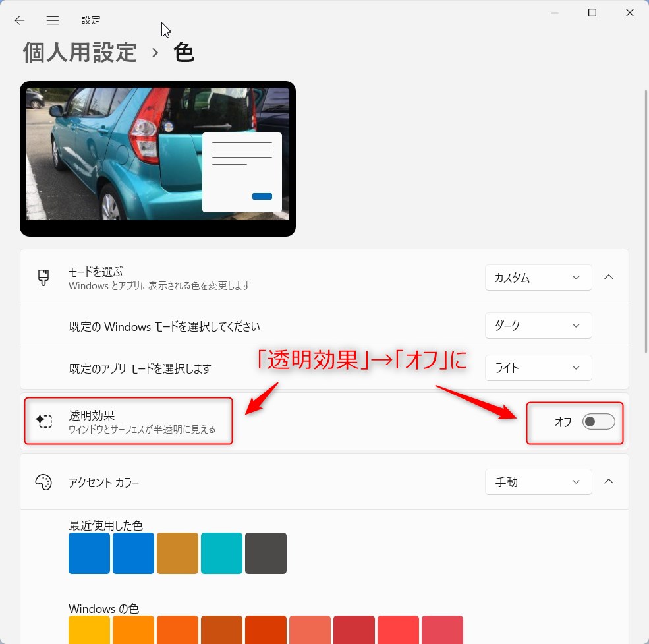Image resolution: width=649 pixels, height=644 pixels.
Task: Turn on the 透明効果 toggle
Action: coord(598,422)
